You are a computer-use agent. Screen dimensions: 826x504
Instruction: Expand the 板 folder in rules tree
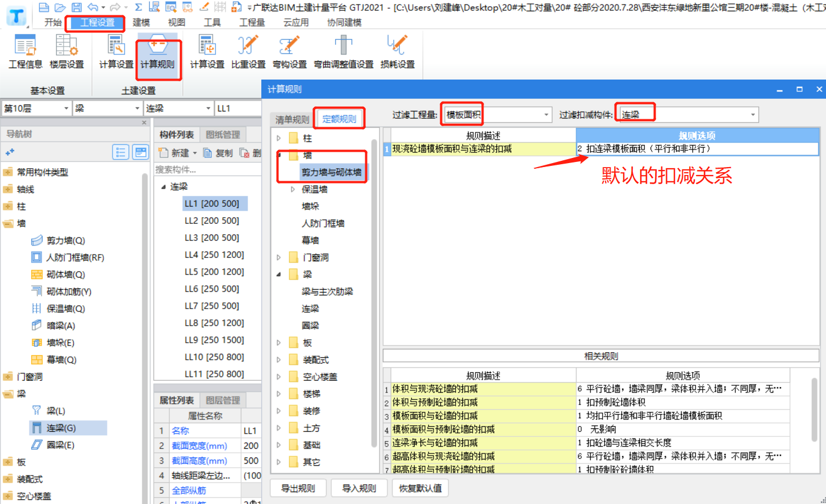(278, 343)
